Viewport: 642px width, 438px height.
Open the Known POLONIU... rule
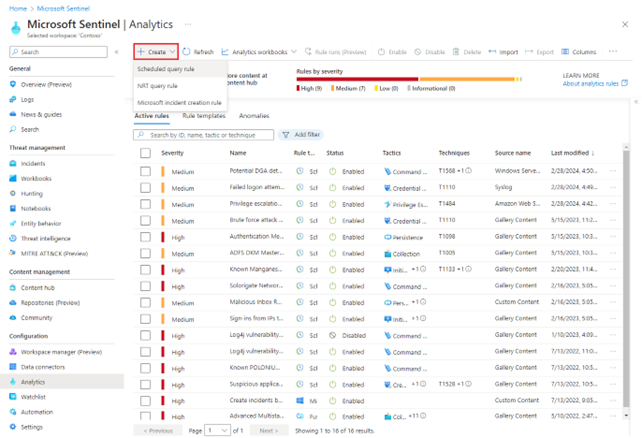[x=255, y=368]
